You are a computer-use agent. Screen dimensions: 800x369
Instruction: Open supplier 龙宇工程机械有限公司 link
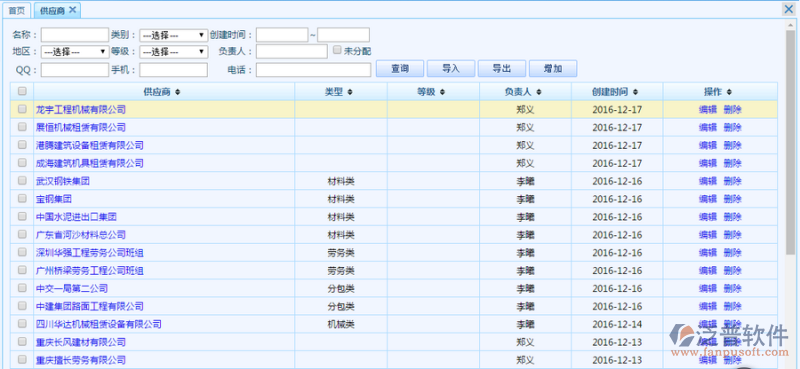81,110
